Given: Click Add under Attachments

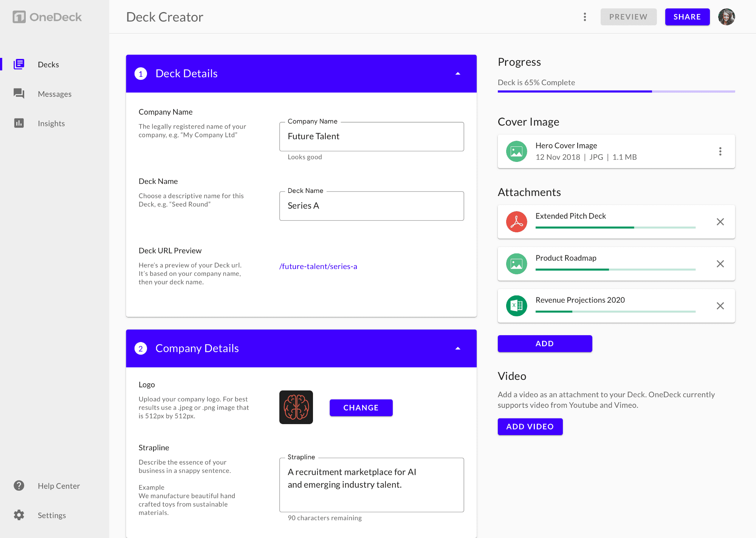Looking at the screenshot, I should (x=545, y=344).
